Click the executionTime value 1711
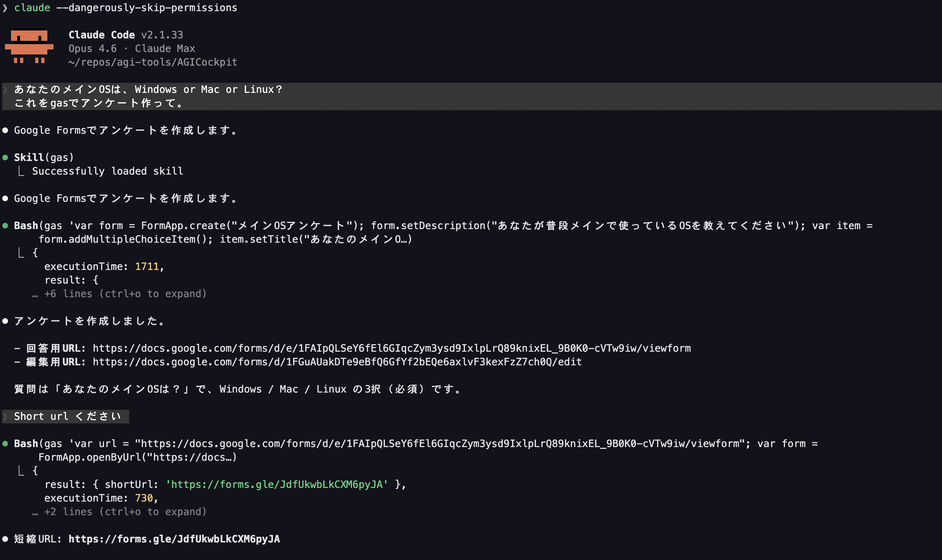The width and height of the screenshot is (942, 560). coord(147,267)
